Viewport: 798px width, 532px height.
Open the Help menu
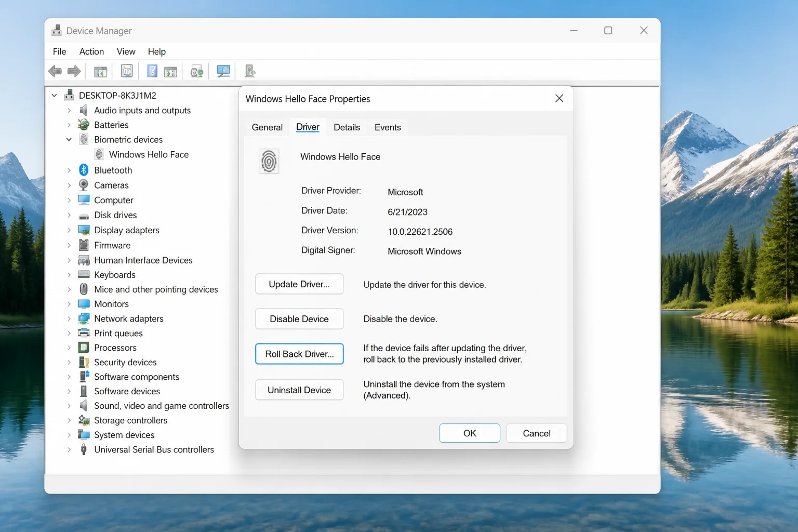coord(156,51)
